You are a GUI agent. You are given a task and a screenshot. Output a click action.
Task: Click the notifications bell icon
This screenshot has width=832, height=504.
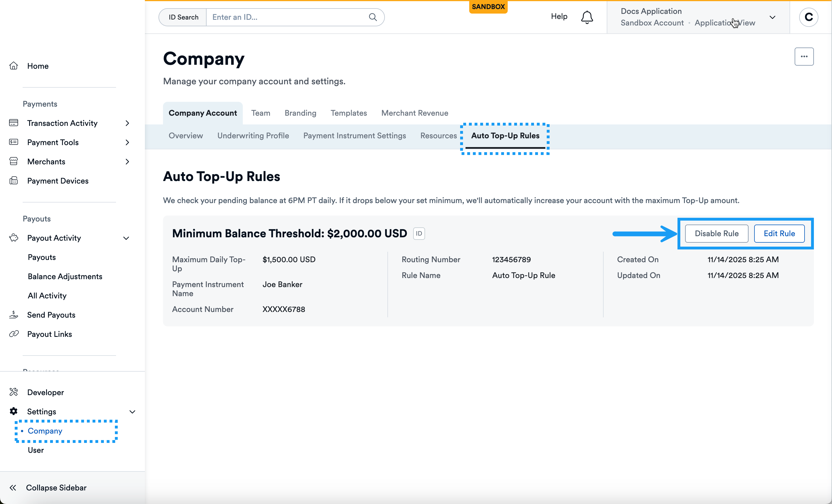pos(587,17)
